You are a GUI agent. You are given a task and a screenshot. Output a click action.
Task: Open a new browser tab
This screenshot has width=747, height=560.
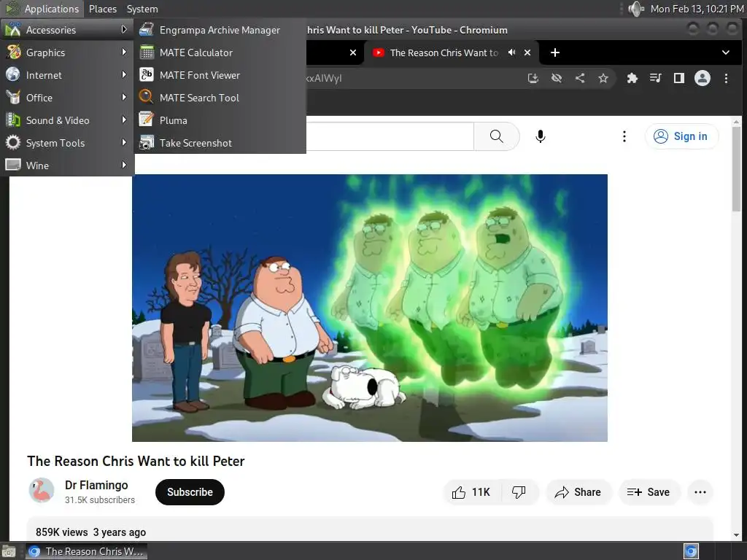click(x=555, y=52)
